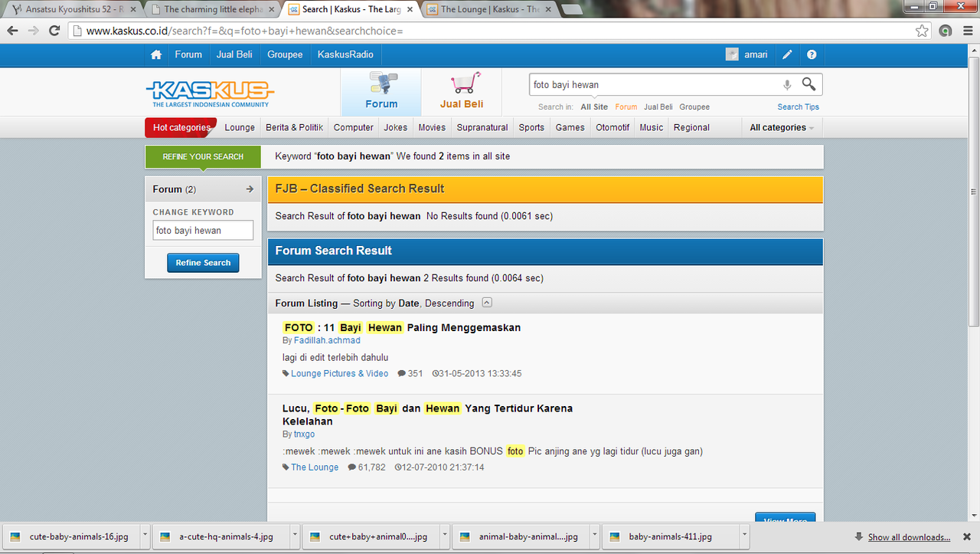Select Forum search-in filter
980x554 pixels.
tap(626, 107)
